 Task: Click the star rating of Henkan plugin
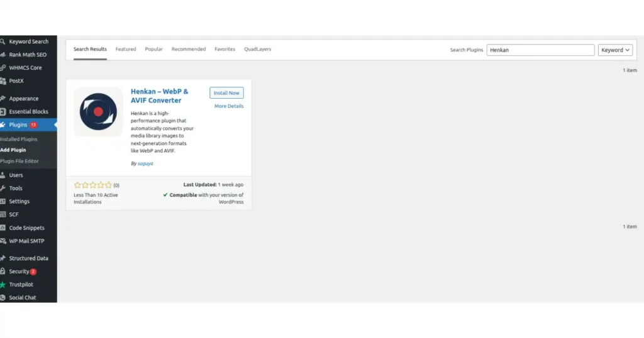coord(93,185)
